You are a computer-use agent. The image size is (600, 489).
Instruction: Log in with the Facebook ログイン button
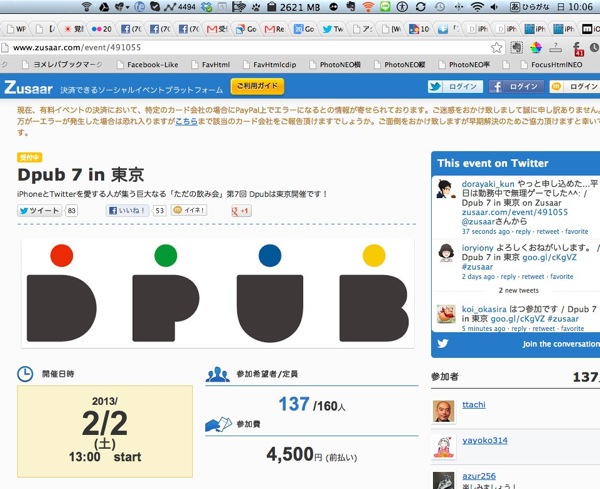(x=516, y=86)
